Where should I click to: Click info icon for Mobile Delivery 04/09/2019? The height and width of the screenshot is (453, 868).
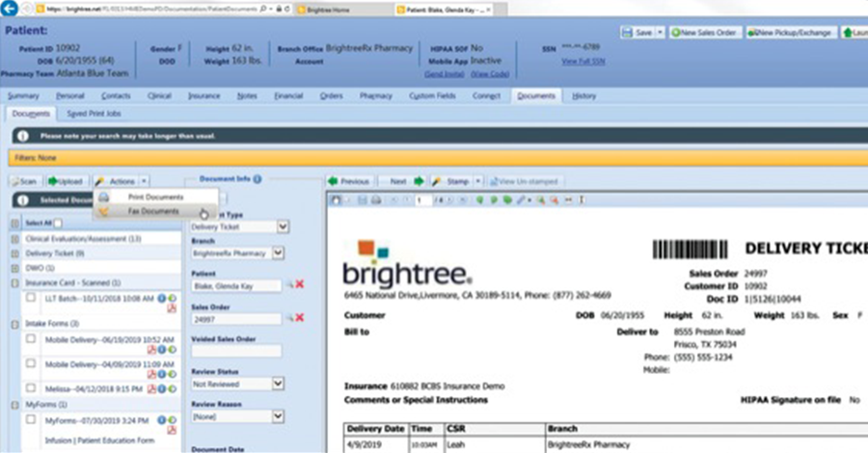tap(162, 375)
